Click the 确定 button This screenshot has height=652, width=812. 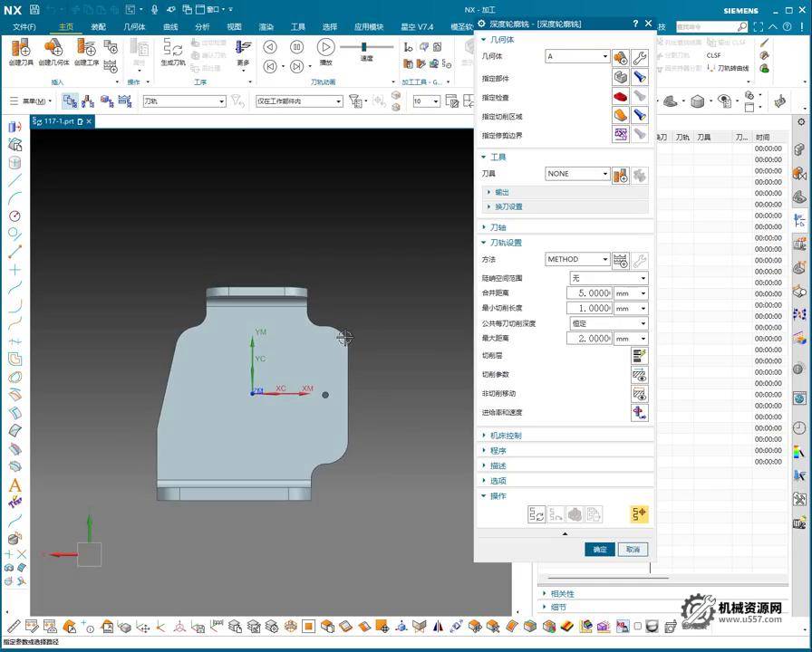click(x=600, y=549)
